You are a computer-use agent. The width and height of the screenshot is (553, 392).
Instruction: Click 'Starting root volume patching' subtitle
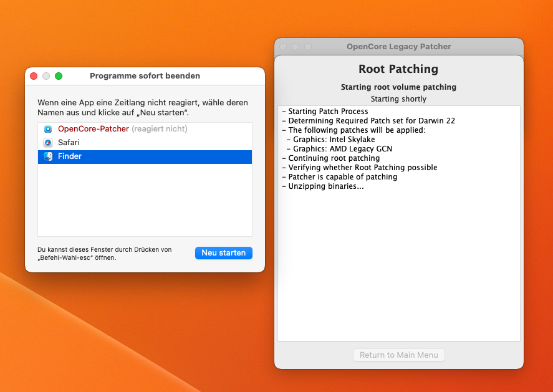tap(398, 87)
